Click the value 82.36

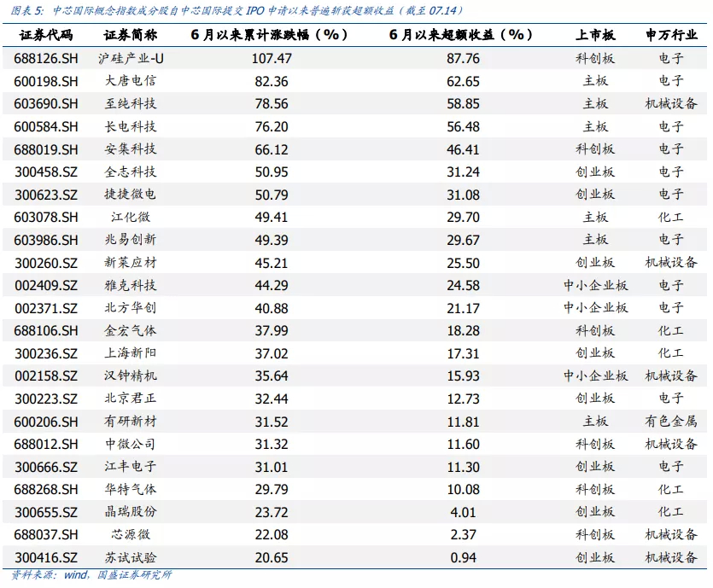272,81
